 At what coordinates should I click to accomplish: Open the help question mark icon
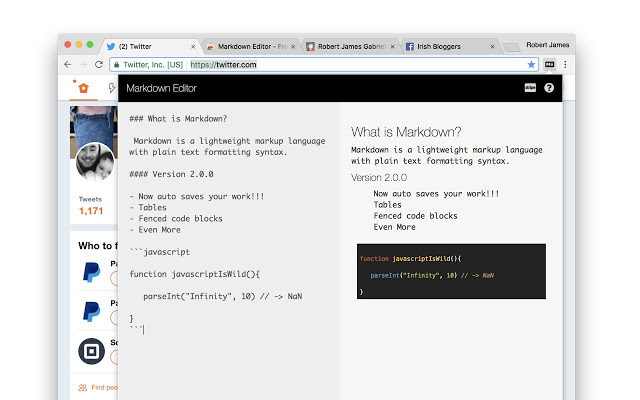(549, 88)
